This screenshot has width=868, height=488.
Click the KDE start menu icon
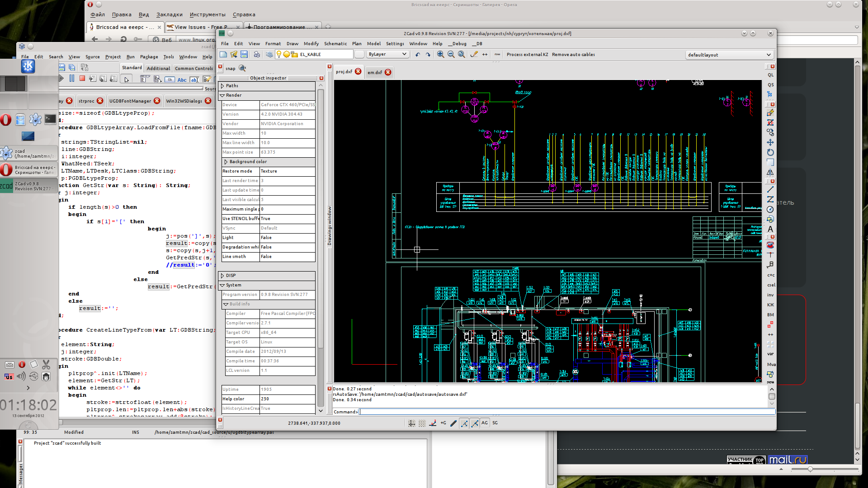28,66
